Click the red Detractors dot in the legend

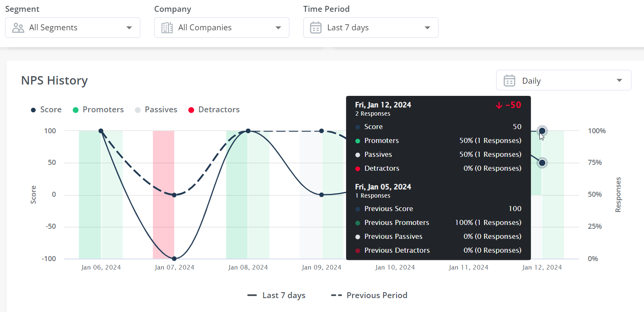click(191, 109)
